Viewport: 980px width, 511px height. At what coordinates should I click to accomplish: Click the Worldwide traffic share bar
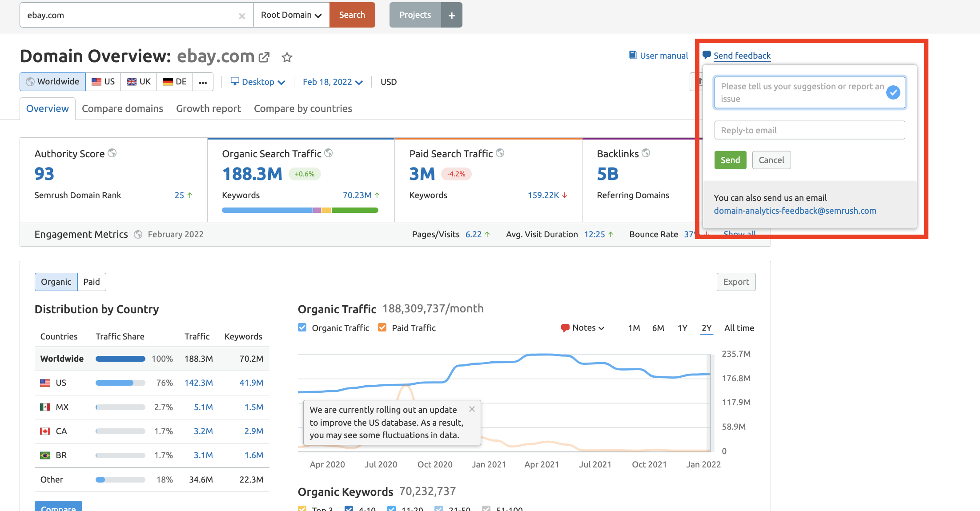pyautogui.click(x=120, y=359)
